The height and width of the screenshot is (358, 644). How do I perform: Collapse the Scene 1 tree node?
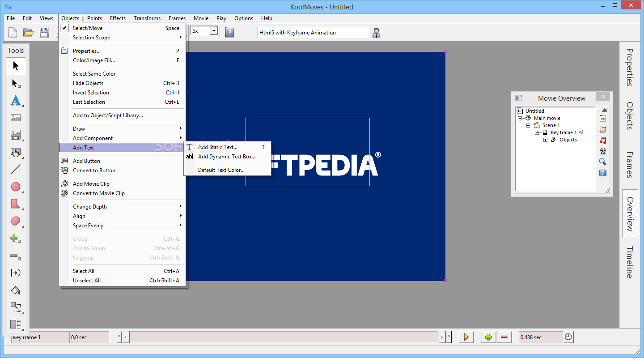coord(528,125)
